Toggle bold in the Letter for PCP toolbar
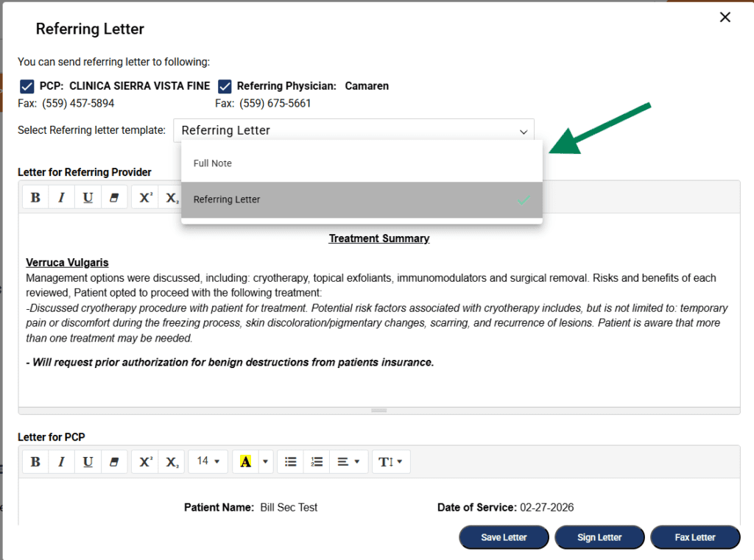The height and width of the screenshot is (560, 754). point(35,461)
